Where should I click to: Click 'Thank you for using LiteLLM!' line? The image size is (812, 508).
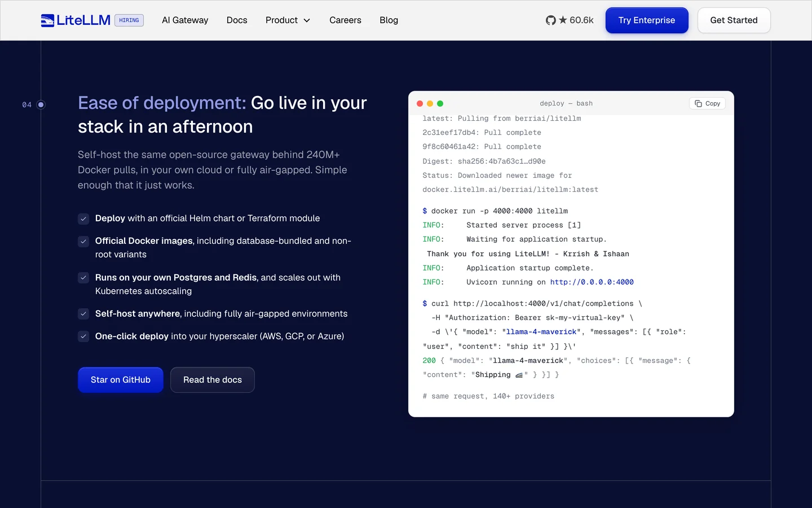click(528, 254)
